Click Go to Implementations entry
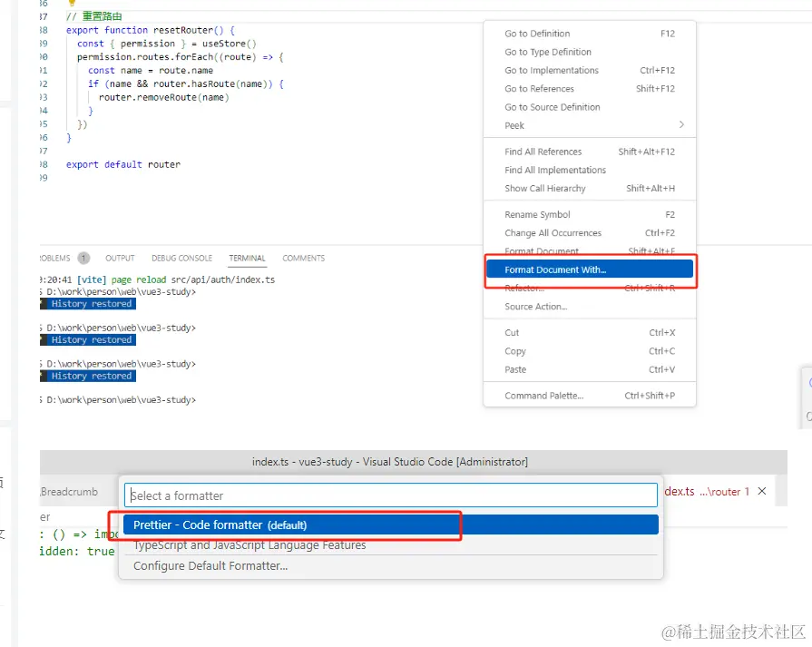The height and width of the screenshot is (647, 812). pyautogui.click(x=590, y=71)
